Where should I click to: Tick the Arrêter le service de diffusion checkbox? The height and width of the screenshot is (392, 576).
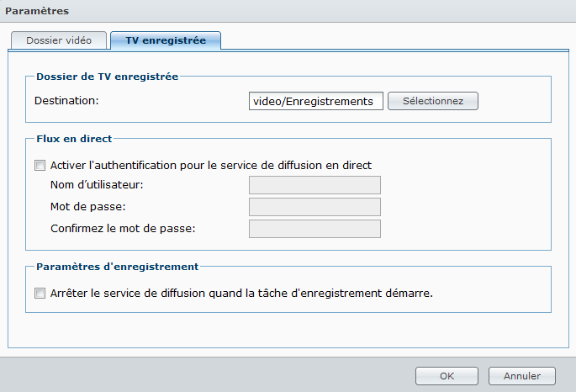[x=40, y=294]
